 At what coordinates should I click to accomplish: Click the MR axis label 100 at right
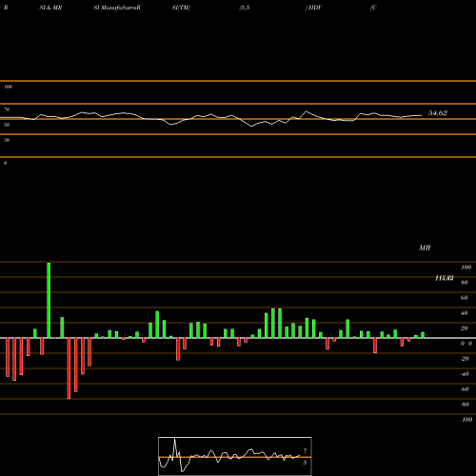point(466,268)
